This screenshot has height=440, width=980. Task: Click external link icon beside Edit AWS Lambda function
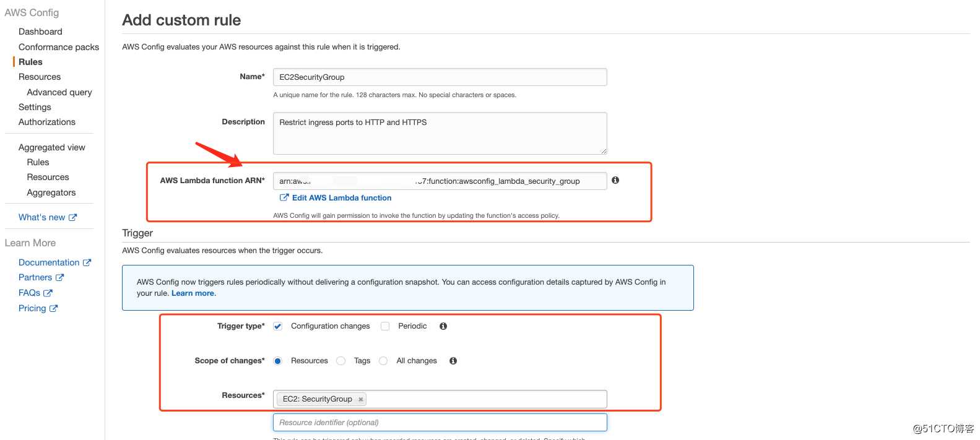click(x=284, y=197)
